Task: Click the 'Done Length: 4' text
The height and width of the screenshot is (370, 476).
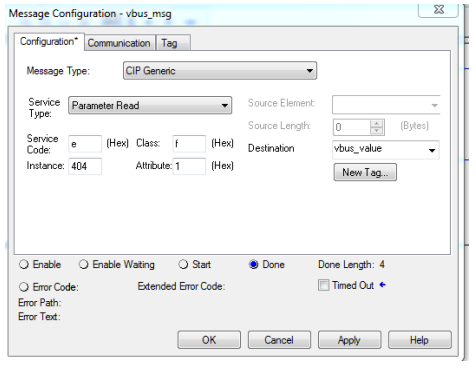Action: [351, 265]
